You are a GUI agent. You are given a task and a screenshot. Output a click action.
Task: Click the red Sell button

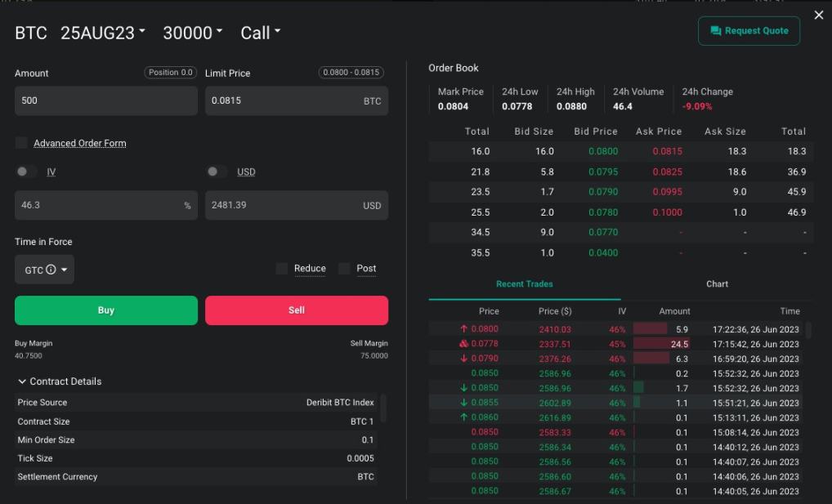pyautogui.click(x=297, y=310)
